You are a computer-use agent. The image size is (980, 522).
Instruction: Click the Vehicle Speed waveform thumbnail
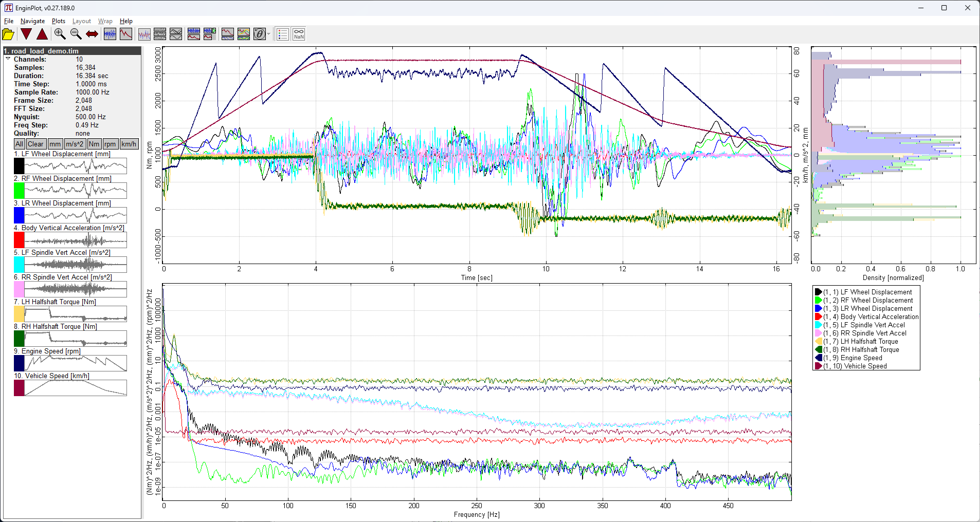coord(76,388)
